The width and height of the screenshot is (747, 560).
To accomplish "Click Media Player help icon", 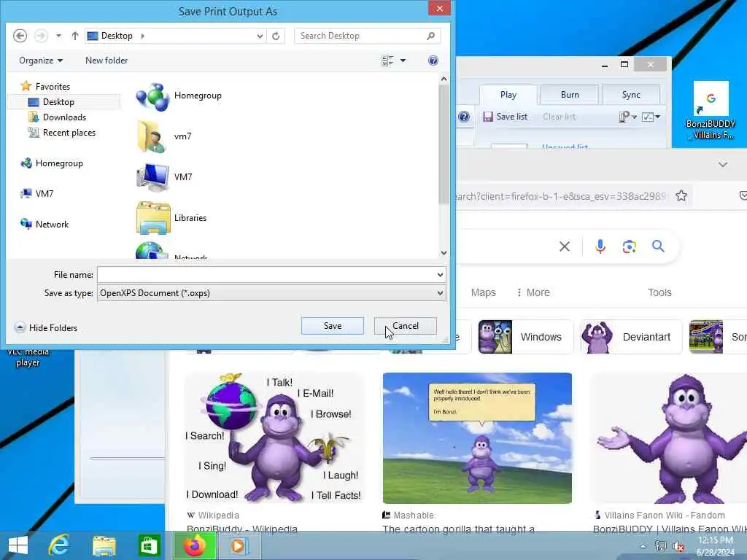I will [464, 117].
